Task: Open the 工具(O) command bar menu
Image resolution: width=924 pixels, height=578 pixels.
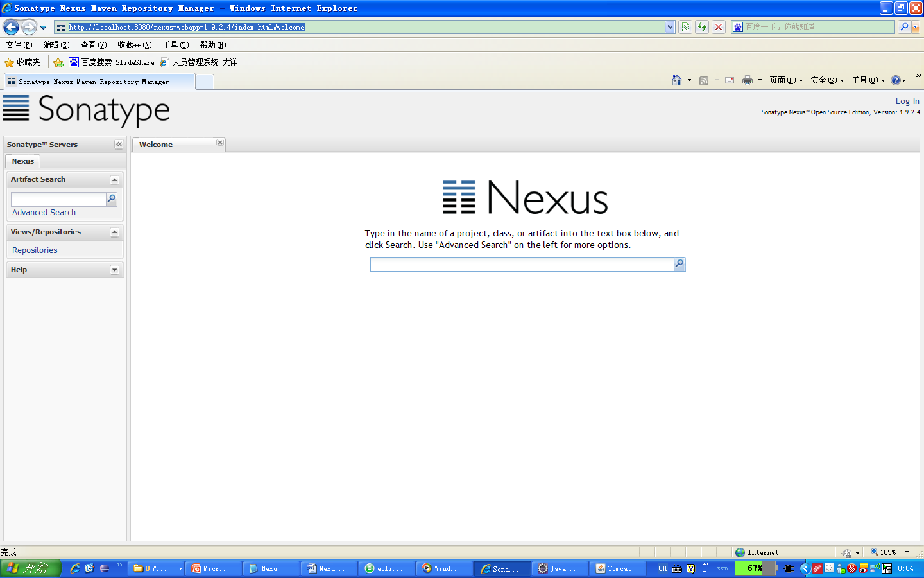Action: tap(868, 80)
